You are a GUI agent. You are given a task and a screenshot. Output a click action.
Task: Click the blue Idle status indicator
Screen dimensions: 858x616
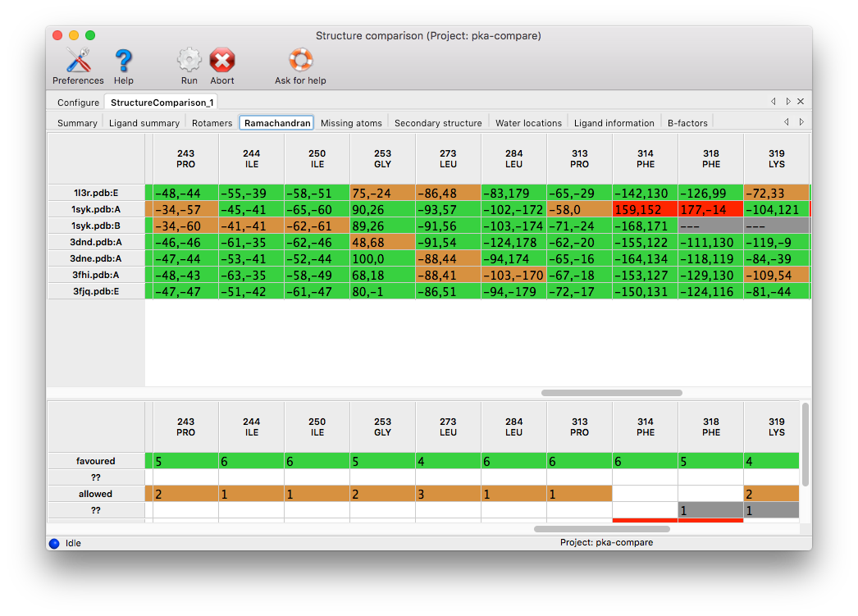(54, 543)
